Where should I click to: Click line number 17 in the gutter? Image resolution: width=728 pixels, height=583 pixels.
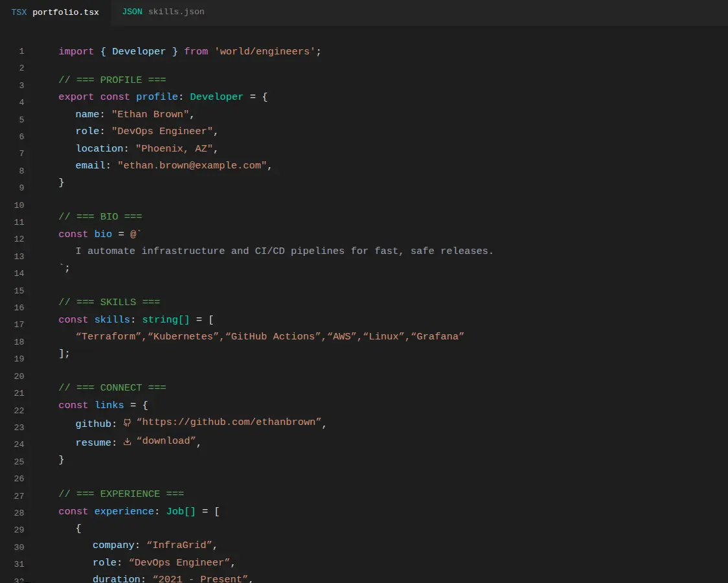pos(19,325)
